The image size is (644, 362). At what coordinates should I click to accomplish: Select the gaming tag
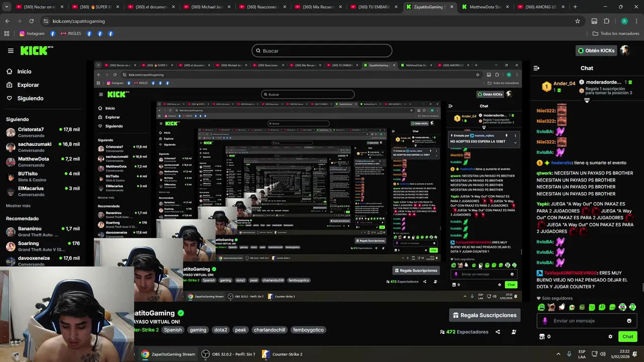[198, 330]
